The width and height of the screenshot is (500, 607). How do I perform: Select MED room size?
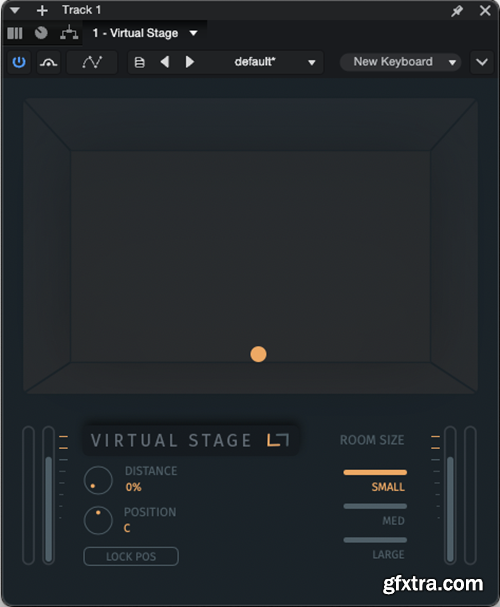[375, 514]
